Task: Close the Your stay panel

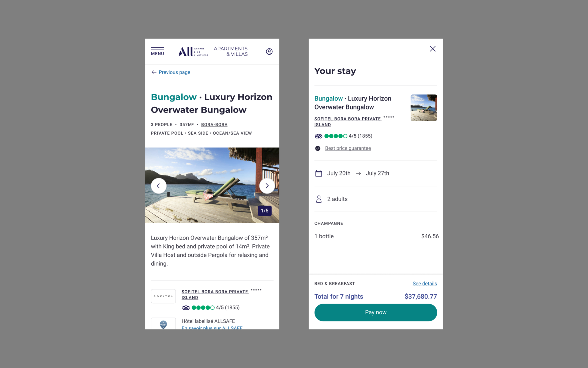Action: pyautogui.click(x=432, y=49)
